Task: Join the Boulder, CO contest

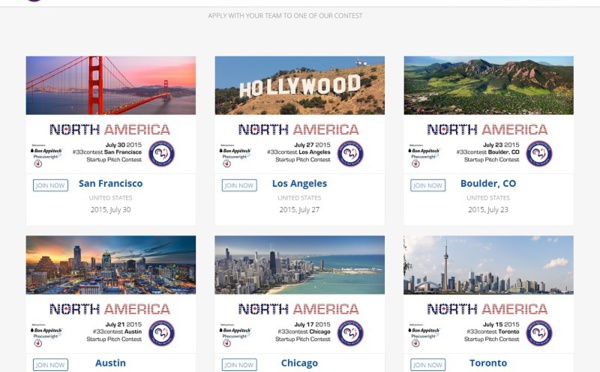Action: [428, 185]
